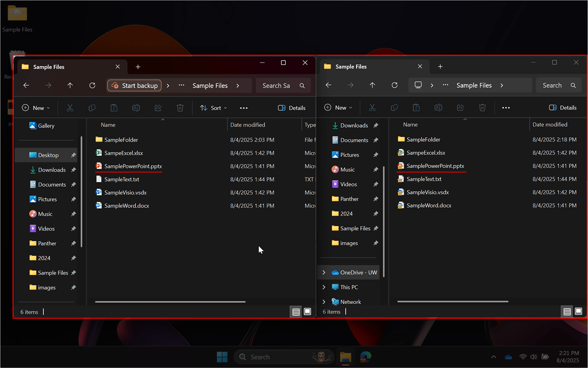
Task: Click the Refresh icon in right window
Action: 394,85
